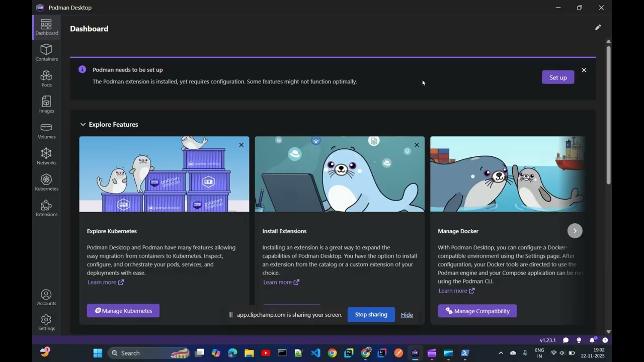Screen dimensions: 644x362
Task: Show hidden system tray icons
Action: (x=501, y=353)
